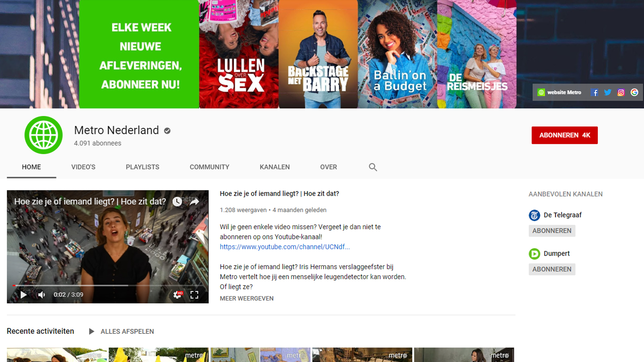Subscribe to De Telegraaf channel
644x362 pixels.
(552, 231)
